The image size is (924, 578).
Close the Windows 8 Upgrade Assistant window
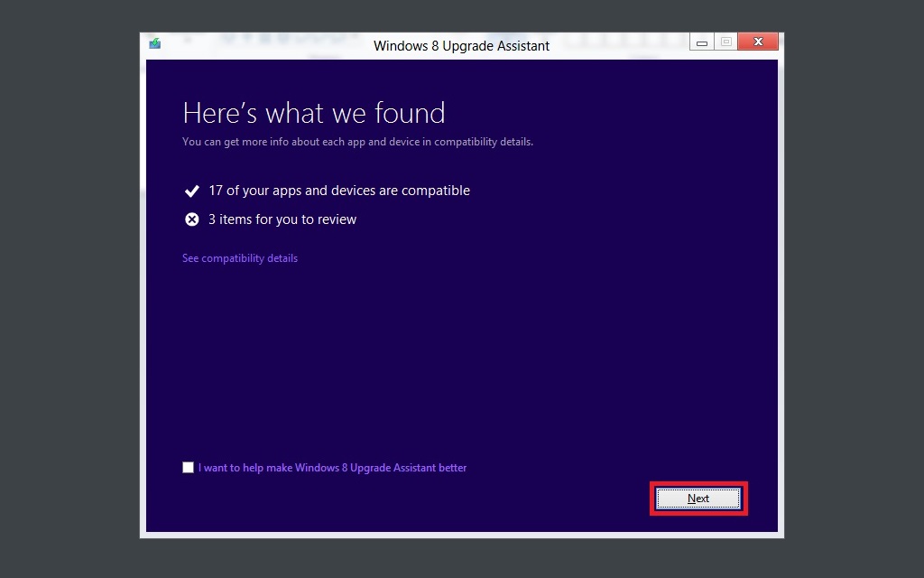758,42
